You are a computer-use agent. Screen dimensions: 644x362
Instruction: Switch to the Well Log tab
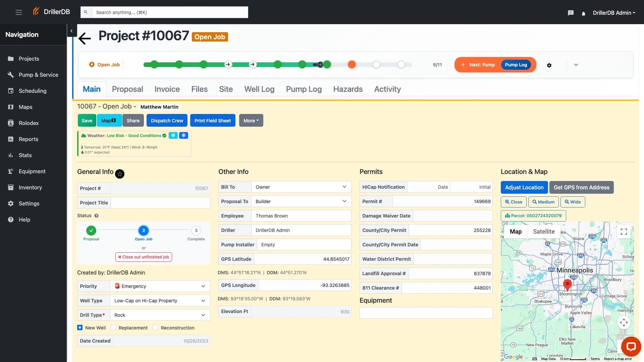[259, 89]
